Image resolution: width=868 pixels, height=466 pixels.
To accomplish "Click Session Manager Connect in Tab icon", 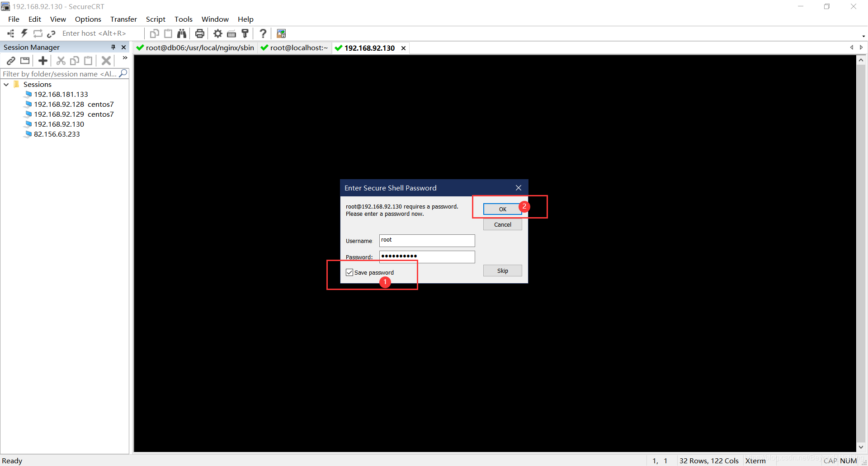I will [x=25, y=61].
